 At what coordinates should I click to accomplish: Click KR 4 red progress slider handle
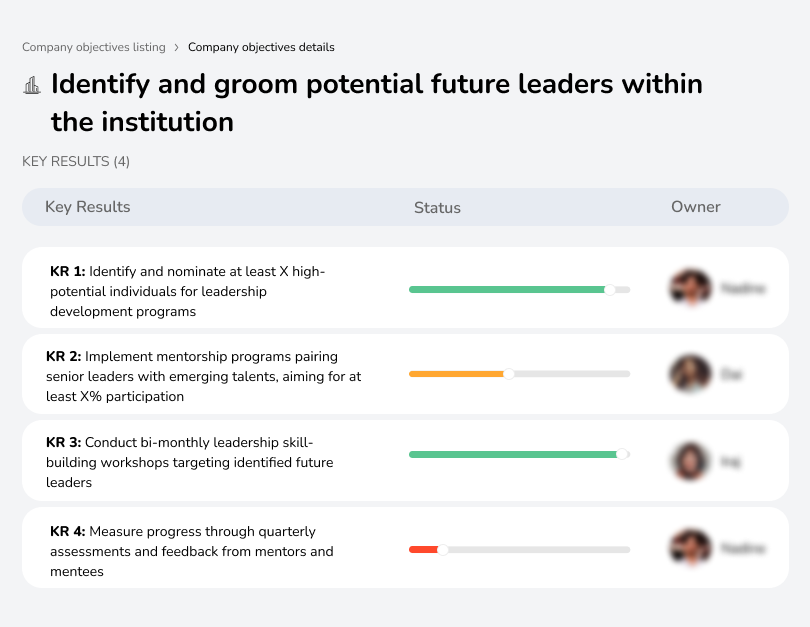click(x=443, y=549)
